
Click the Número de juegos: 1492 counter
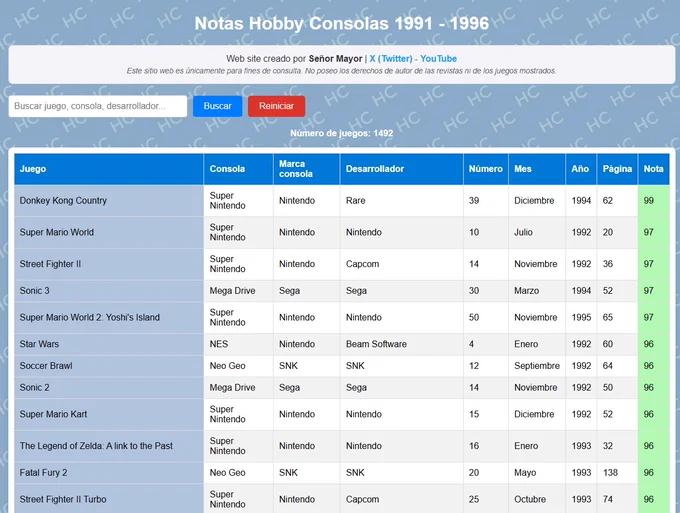click(x=342, y=134)
